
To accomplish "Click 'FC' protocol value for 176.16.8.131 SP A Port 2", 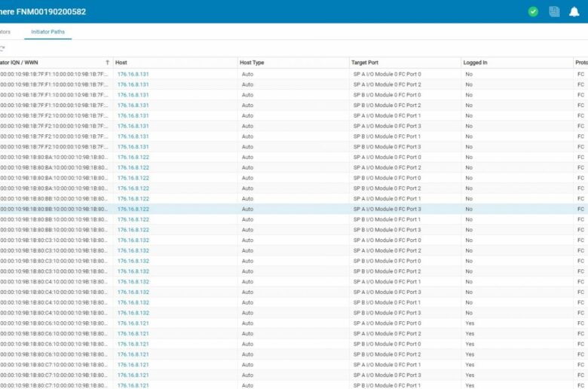I will tap(580, 84).
